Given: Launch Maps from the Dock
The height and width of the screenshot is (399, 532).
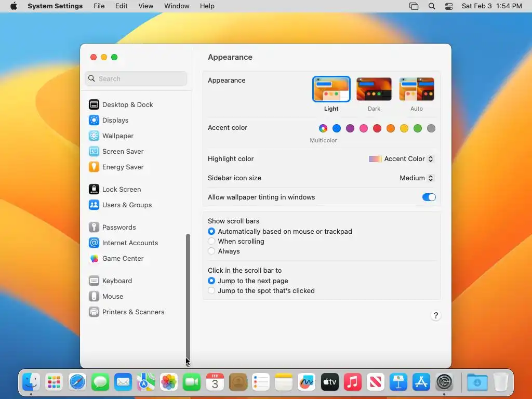Looking at the screenshot, I should (146, 382).
